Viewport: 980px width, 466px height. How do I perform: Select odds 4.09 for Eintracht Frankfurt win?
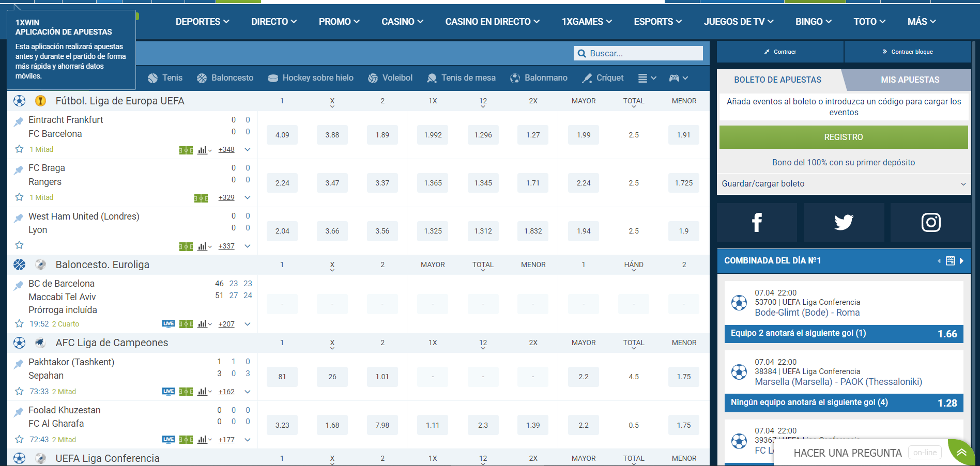pos(282,135)
